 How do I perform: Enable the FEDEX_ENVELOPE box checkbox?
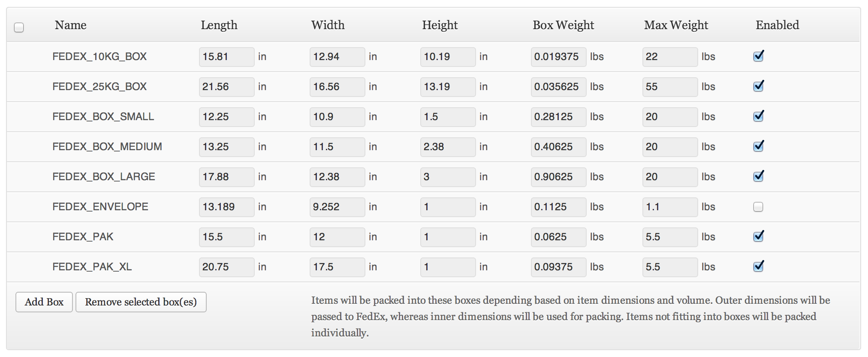click(x=758, y=207)
